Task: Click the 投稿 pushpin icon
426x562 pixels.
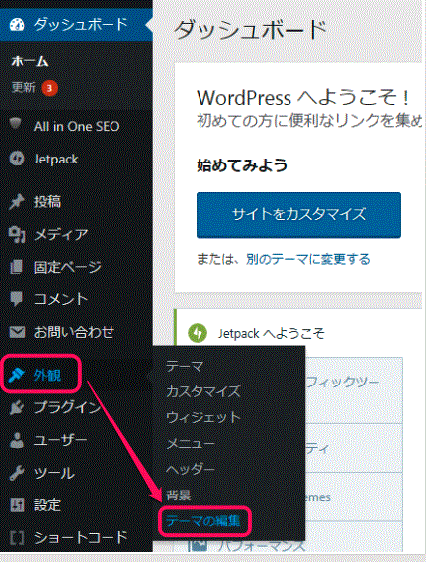Action: coord(17,201)
